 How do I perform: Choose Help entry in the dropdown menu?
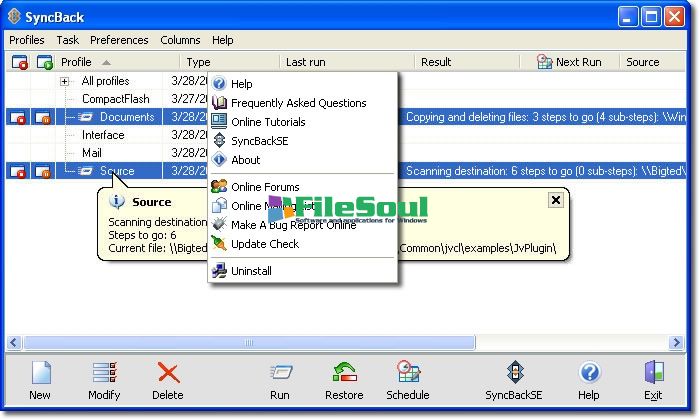303,84
